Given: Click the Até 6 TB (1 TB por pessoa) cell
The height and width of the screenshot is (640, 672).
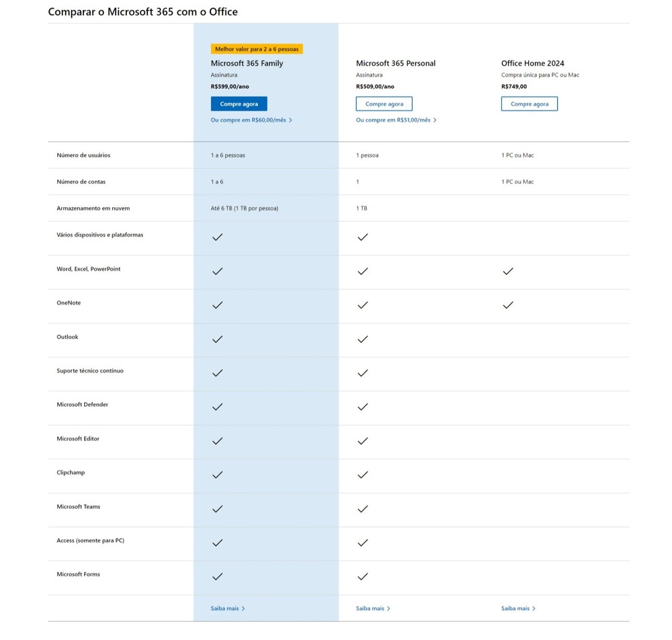Looking at the screenshot, I should [x=245, y=208].
